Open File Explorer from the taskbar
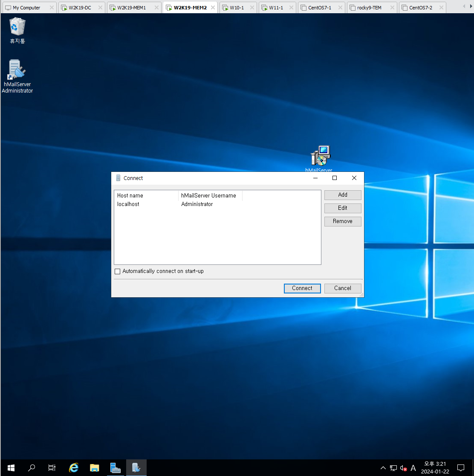 click(94, 468)
